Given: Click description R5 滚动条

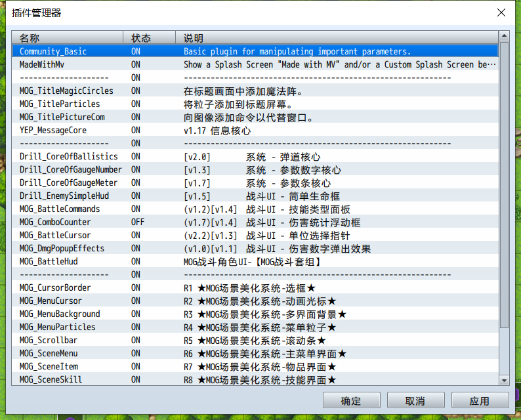Looking at the screenshot, I should (x=255, y=341).
